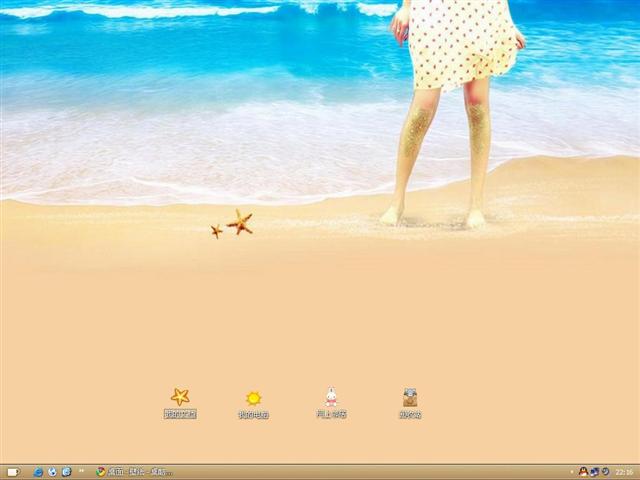Launch the globe icon in quick launch

point(52,472)
